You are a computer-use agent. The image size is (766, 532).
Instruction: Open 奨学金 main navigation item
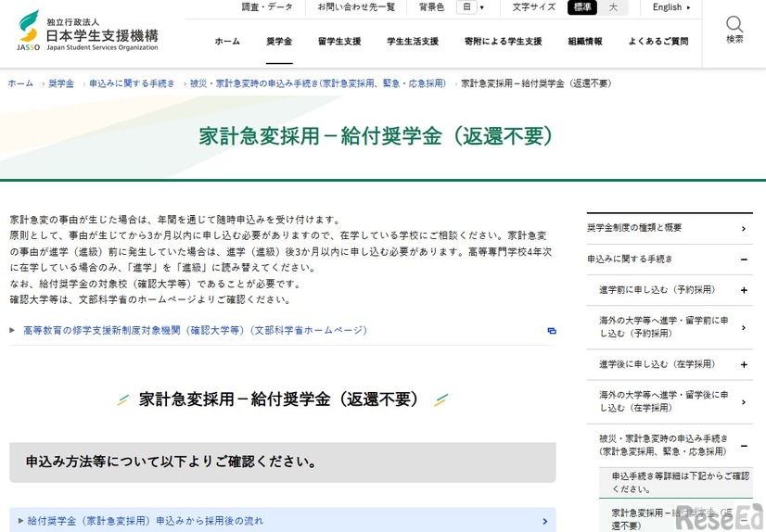(279, 42)
